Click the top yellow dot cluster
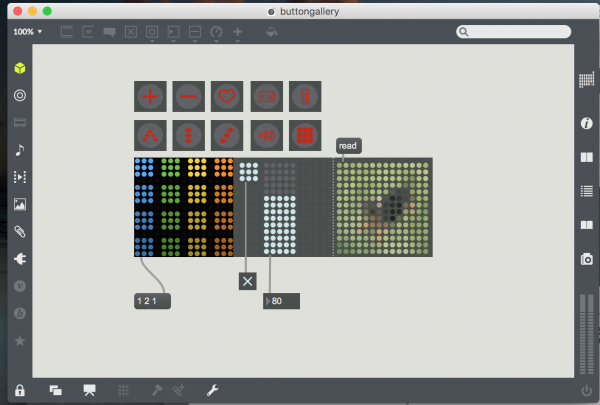 pos(197,167)
